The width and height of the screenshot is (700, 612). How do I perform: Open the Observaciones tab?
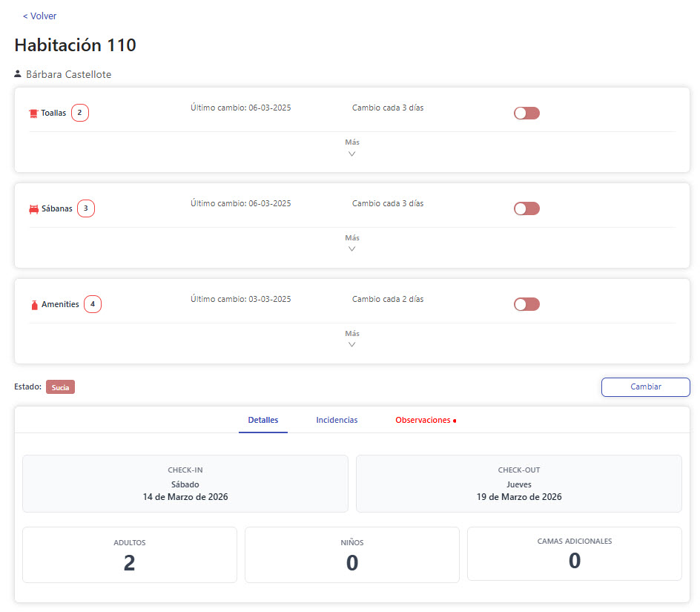click(x=423, y=420)
